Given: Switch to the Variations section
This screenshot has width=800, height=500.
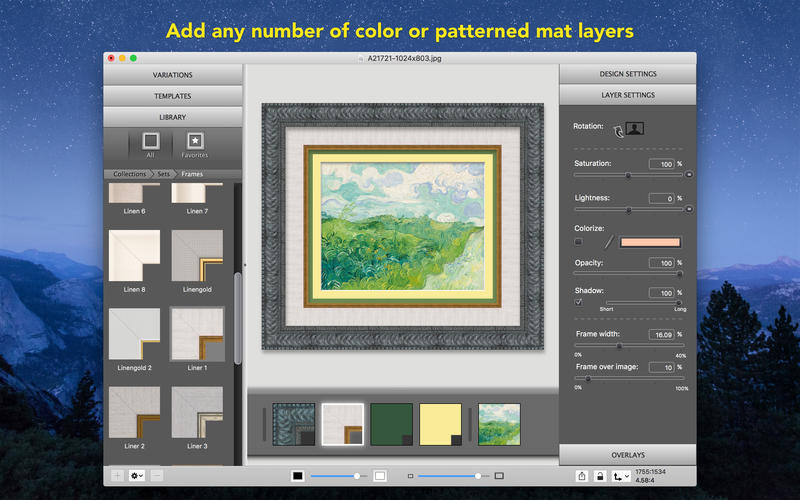Looking at the screenshot, I should point(173,75).
